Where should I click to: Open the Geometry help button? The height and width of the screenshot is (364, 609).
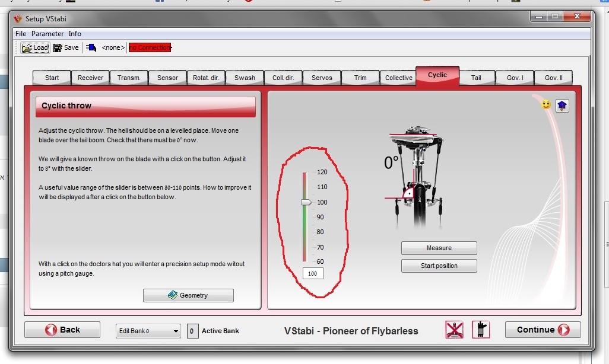pos(188,295)
